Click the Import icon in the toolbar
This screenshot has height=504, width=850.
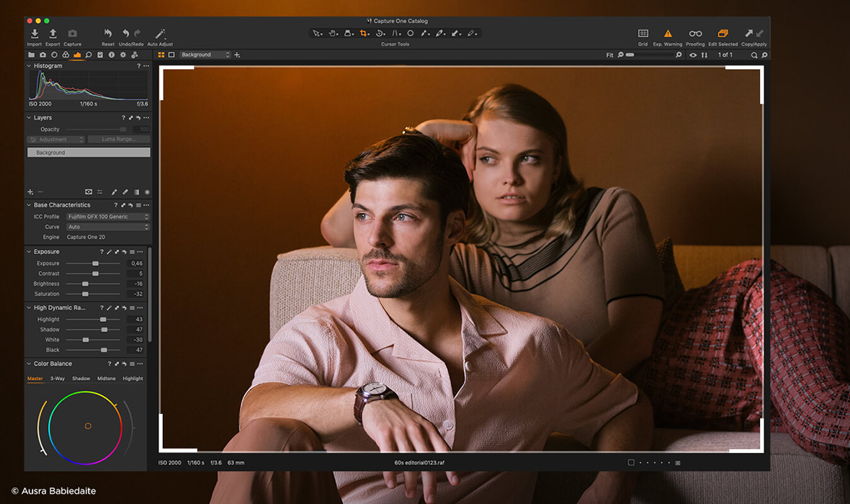click(x=34, y=34)
